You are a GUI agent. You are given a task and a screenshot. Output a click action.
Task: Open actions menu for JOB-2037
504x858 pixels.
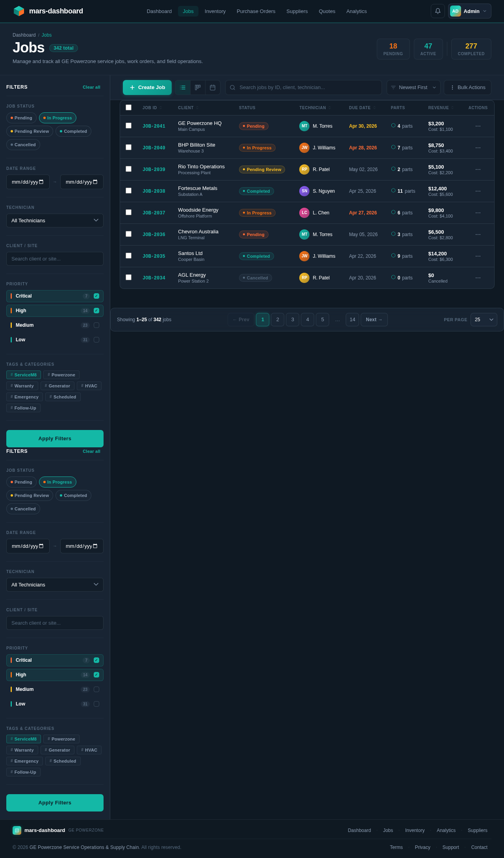coord(478,213)
